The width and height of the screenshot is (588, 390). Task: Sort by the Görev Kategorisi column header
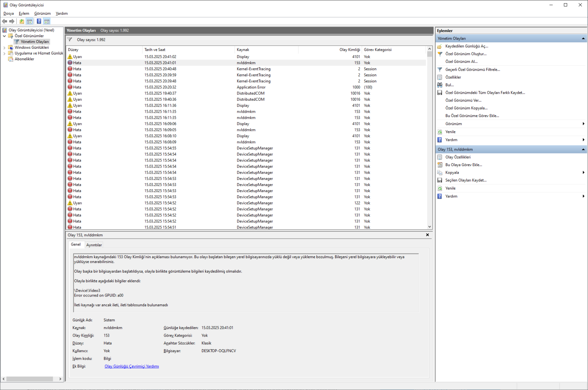pyautogui.click(x=394, y=49)
